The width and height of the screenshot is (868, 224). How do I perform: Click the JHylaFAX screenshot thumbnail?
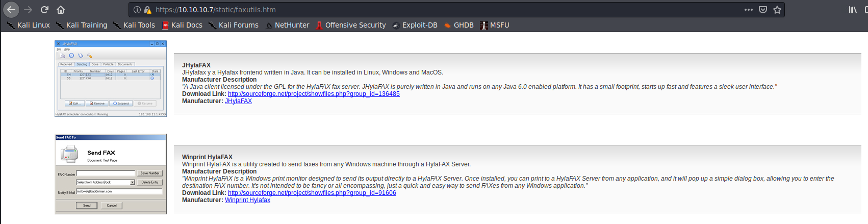[x=111, y=79]
